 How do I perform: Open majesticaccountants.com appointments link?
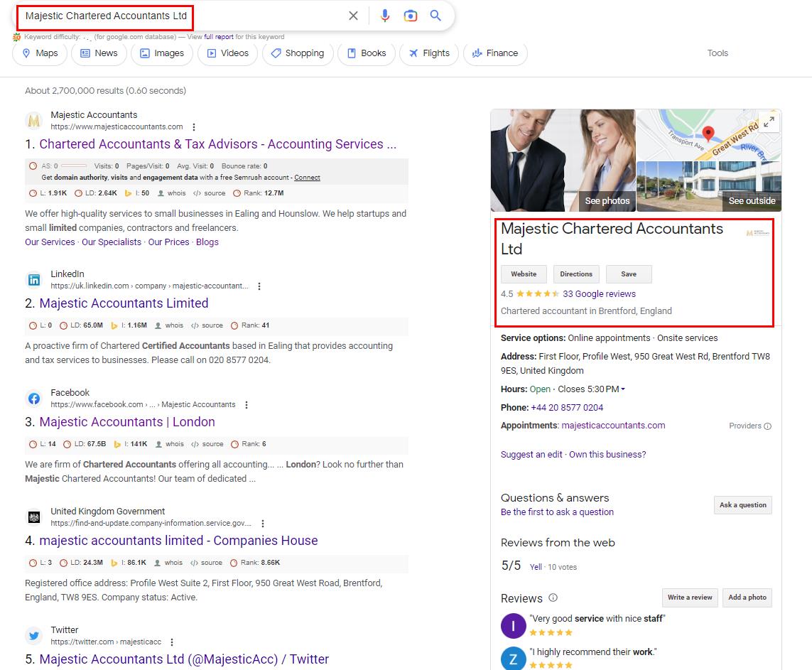coord(613,426)
